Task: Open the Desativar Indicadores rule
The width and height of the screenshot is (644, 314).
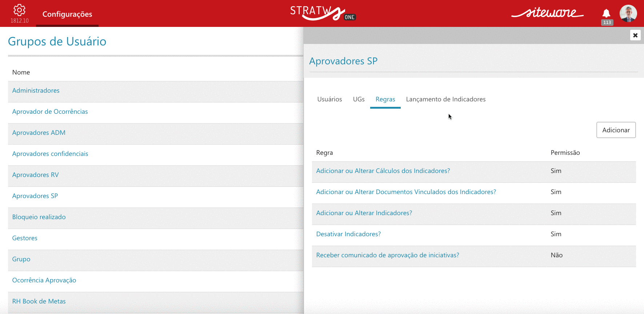Action: tap(348, 234)
